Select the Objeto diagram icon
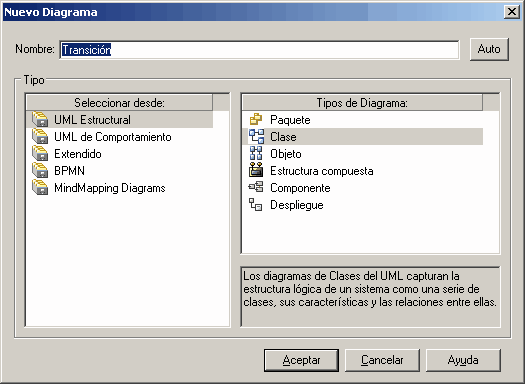Image resolution: width=525 pixels, height=384 pixels. pyautogui.click(x=256, y=153)
